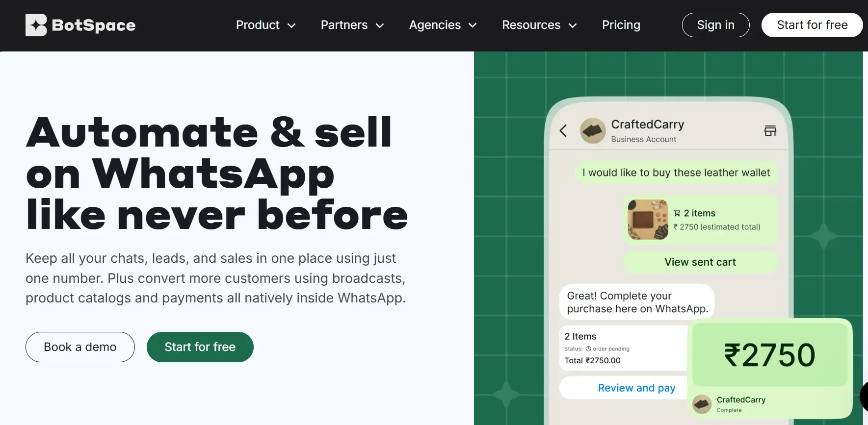868x425 pixels.
Task: Expand the Partners navigation dropdown
Action: point(352,25)
